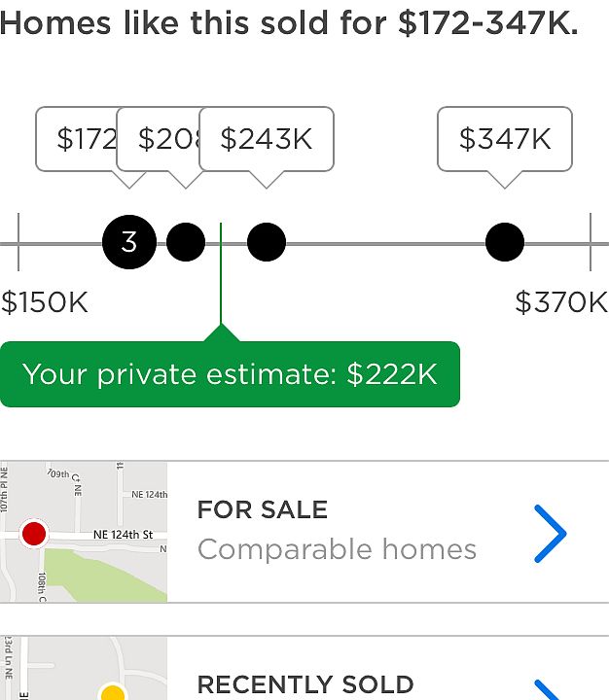Image resolution: width=609 pixels, height=700 pixels.
Task: Click the $370K maximum scale label
Action: pyautogui.click(x=560, y=302)
